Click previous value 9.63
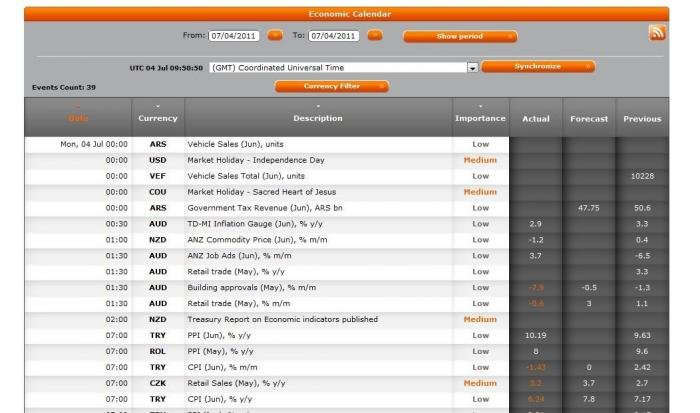This screenshot has height=413, width=700. click(x=642, y=336)
